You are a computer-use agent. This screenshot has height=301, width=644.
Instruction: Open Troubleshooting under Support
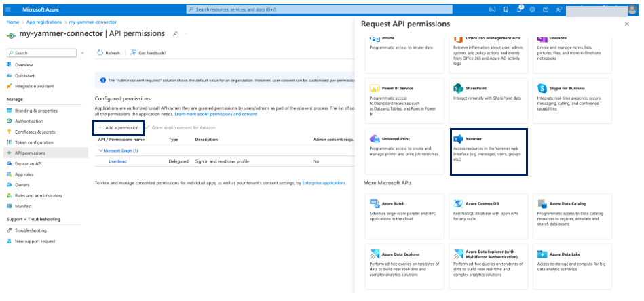(x=31, y=230)
